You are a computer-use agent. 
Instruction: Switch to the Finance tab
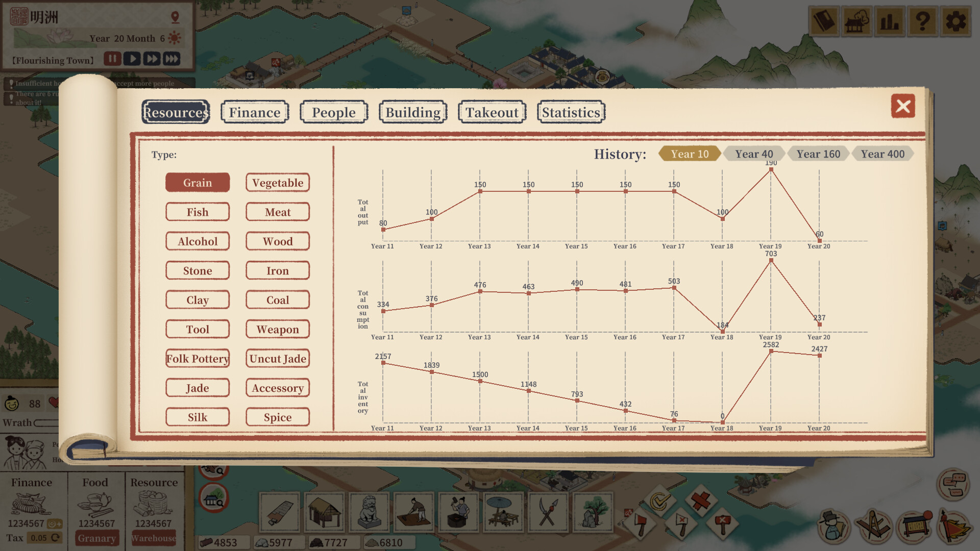(x=254, y=112)
